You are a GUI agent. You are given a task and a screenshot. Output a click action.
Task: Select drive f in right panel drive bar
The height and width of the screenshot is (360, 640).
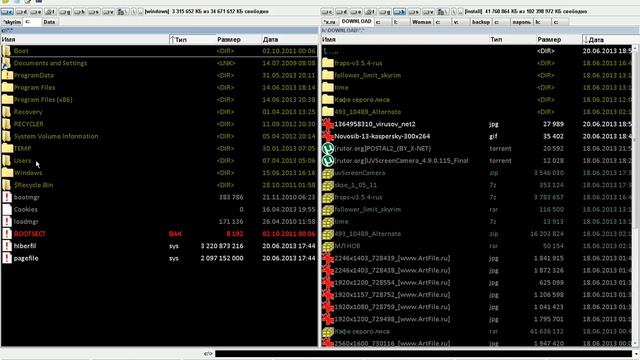370,12
